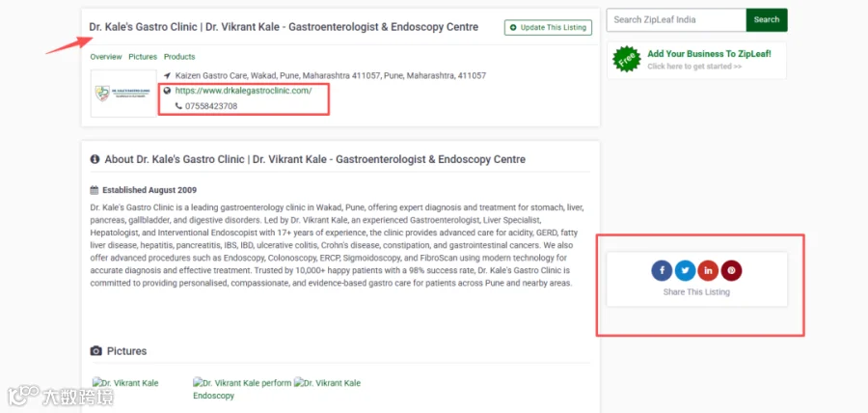Click the info icon beside About heading
Screen dimensions: 868x413
tap(95, 159)
